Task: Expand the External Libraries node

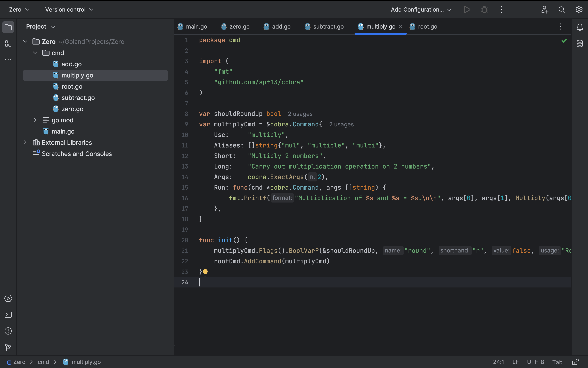Action: coord(25,143)
